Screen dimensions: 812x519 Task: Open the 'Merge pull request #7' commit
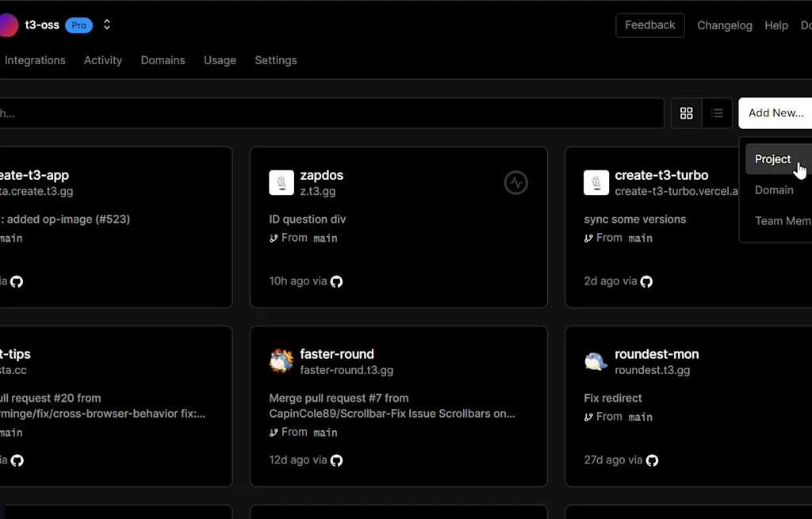pos(392,406)
